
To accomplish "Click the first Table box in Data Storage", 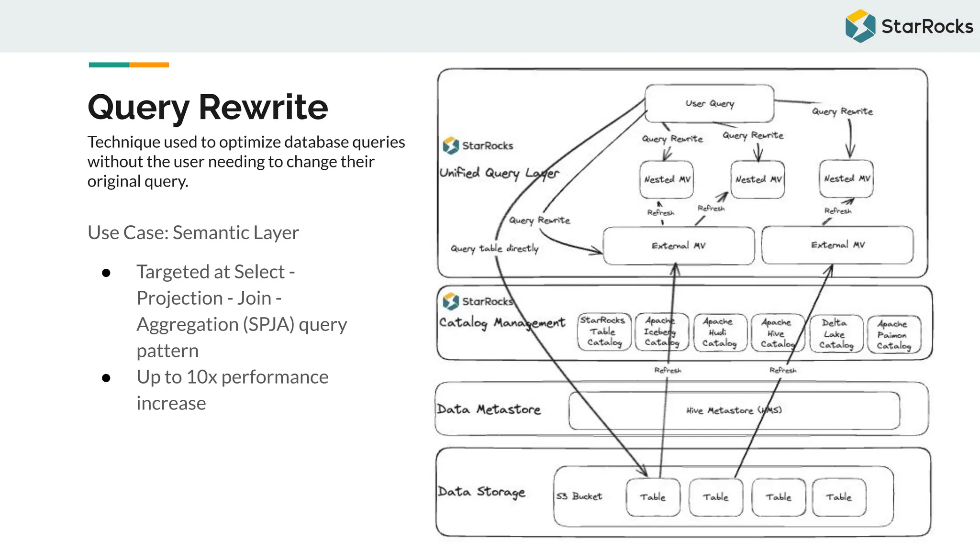I will pyautogui.click(x=653, y=497).
